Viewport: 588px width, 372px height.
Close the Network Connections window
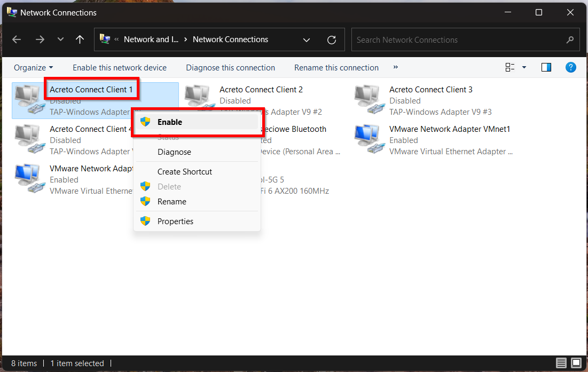pos(570,12)
